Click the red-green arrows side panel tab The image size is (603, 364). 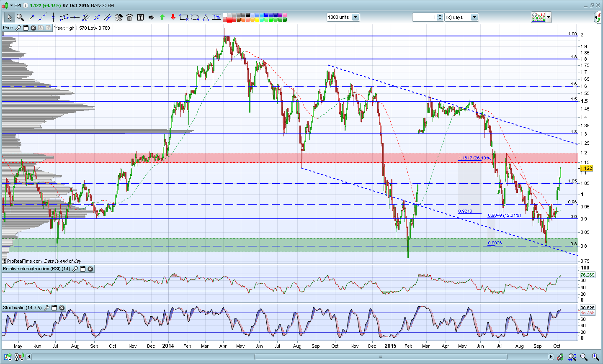click(598, 17)
